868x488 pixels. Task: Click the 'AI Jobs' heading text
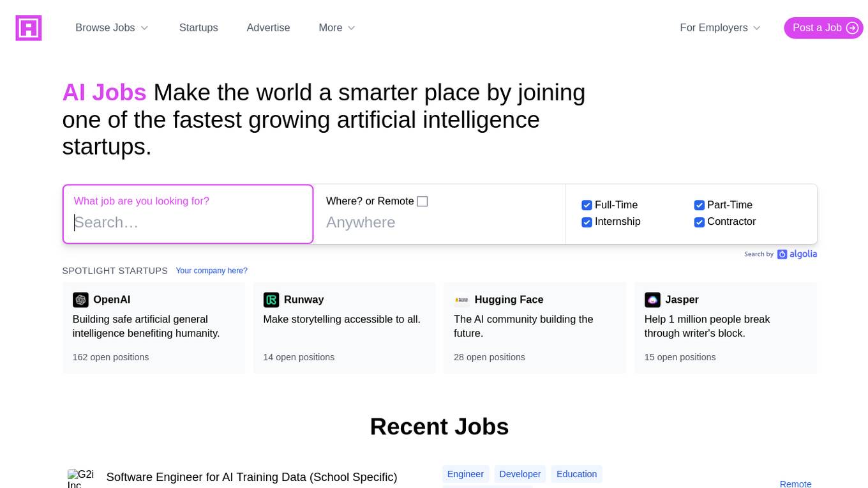(x=105, y=93)
